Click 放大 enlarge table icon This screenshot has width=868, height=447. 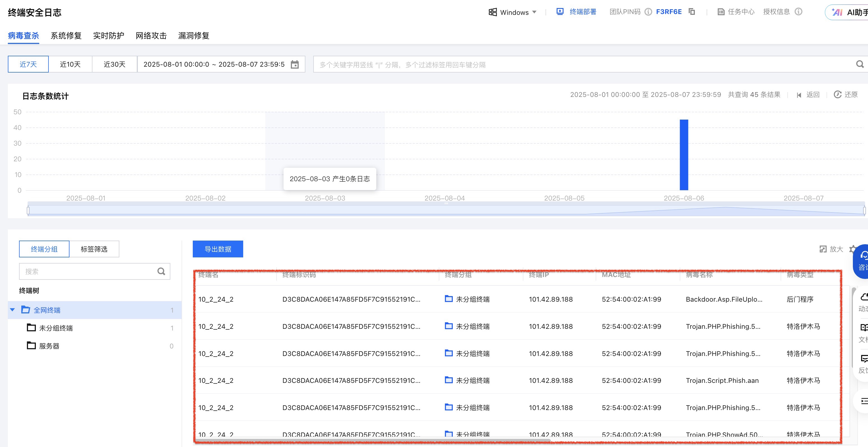[x=823, y=249]
